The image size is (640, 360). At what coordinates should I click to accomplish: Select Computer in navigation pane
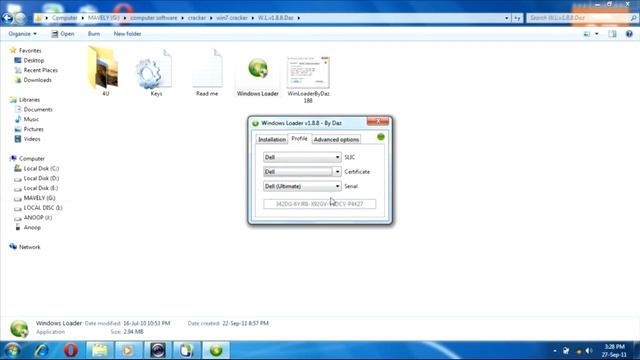pos(31,158)
